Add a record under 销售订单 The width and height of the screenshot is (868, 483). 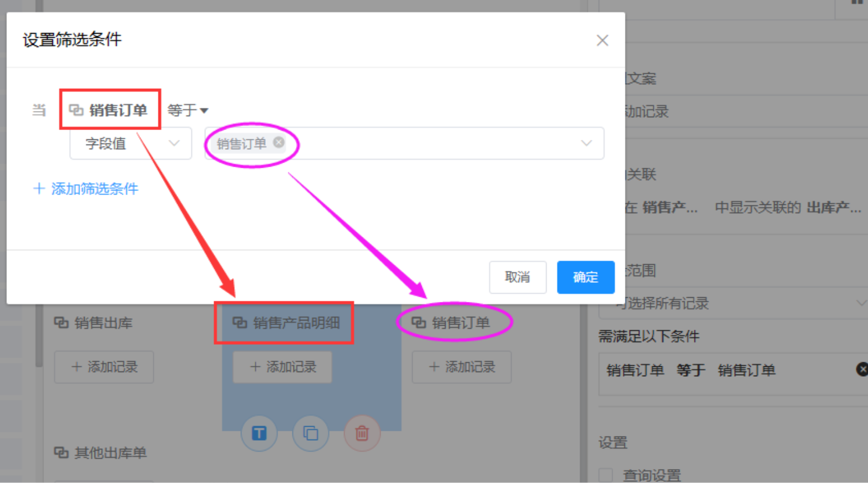click(x=462, y=367)
